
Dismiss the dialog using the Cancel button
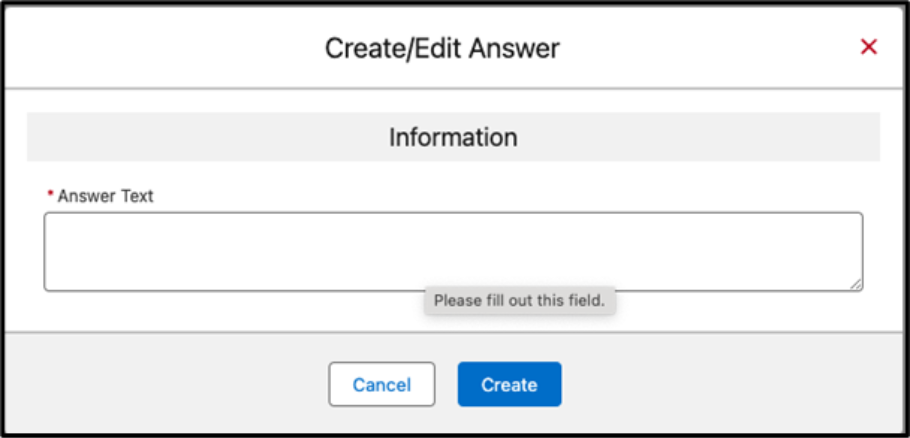(x=382, y=384)
